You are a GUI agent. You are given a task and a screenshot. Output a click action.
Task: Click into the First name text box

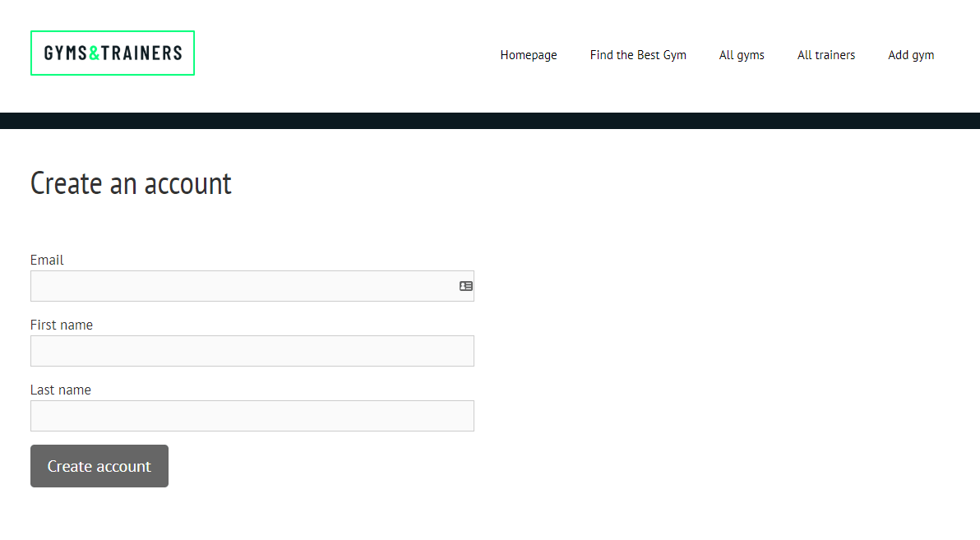click(x=252, y=351)
